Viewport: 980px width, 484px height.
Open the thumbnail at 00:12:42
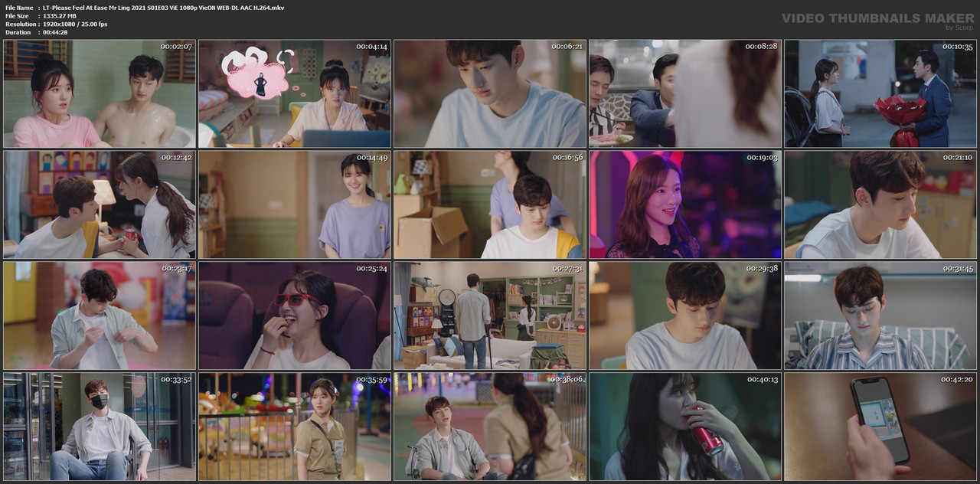click(x=100, y=204)
